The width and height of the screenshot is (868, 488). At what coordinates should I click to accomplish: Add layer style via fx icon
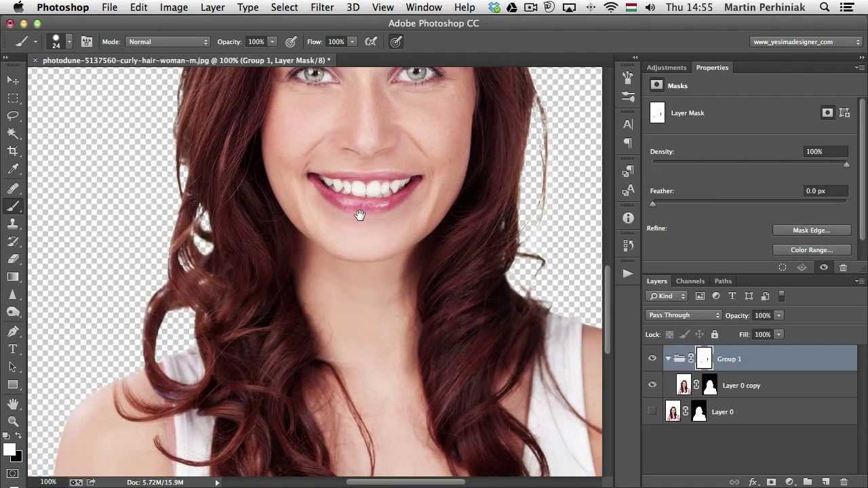753,482
